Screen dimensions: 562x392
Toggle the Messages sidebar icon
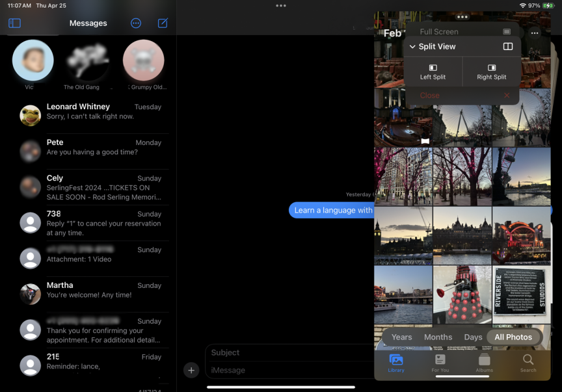click(x=14, y=23)
